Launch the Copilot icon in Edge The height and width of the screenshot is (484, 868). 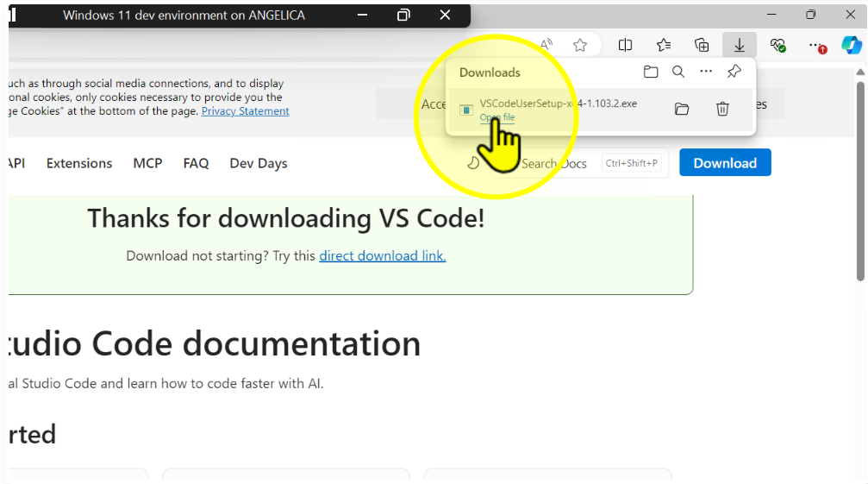coord(852,45)
